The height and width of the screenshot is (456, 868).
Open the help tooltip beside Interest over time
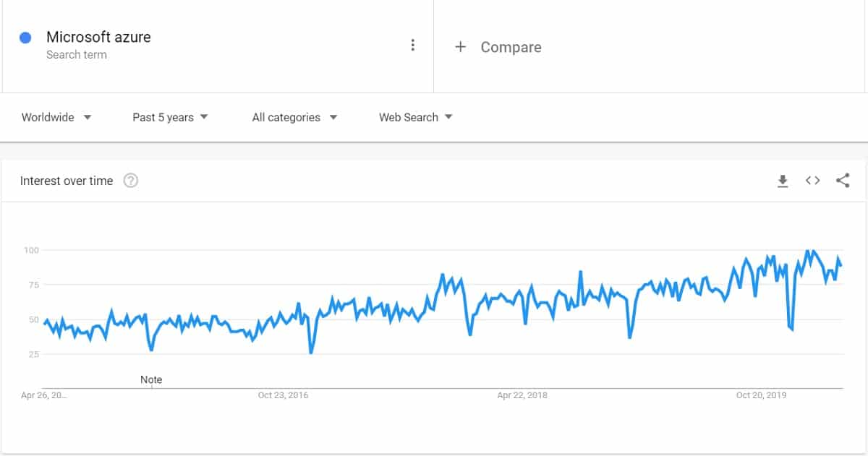(131, 181)
